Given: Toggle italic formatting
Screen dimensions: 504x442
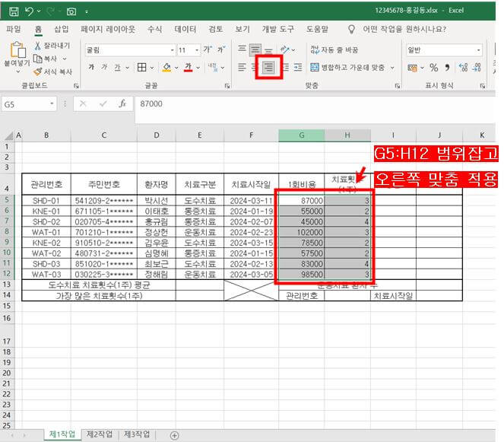Looking at the screenshot, I should [104, 67].
